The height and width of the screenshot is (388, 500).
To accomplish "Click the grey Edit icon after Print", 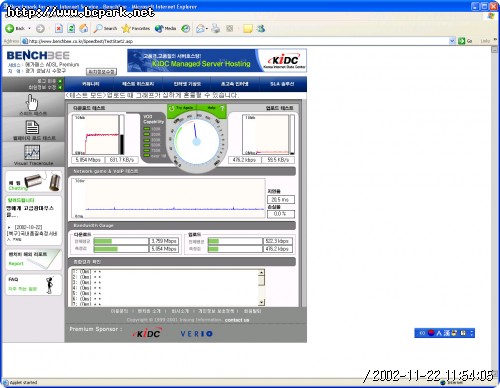I will (230, 29).
